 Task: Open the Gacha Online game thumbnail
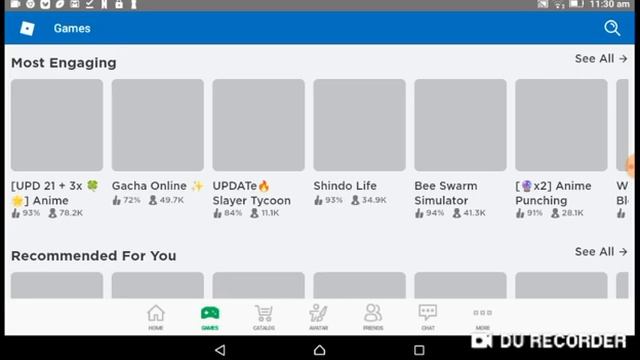pyautogui.click(x=158, y=125)
